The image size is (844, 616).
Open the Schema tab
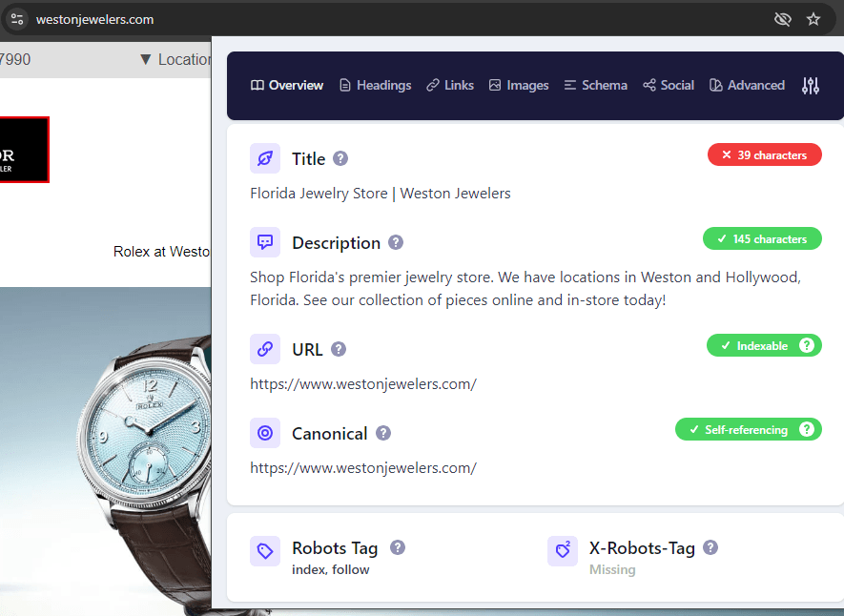(x=595, y=85)
